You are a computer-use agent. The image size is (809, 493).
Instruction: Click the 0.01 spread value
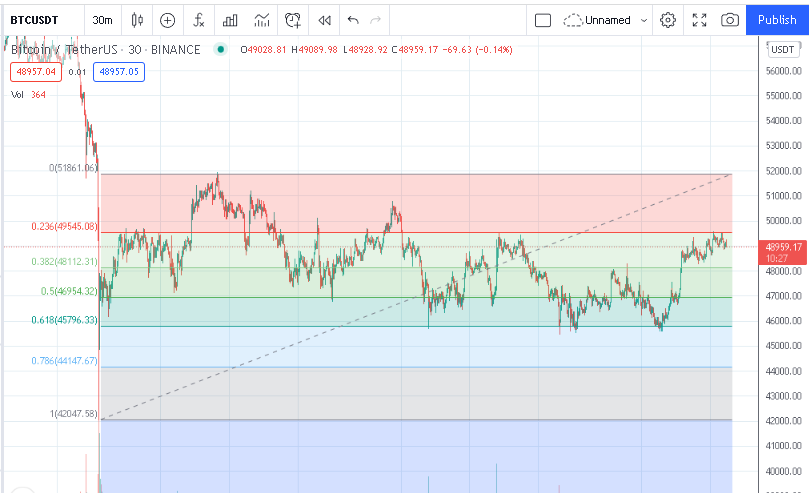(77, 72)
